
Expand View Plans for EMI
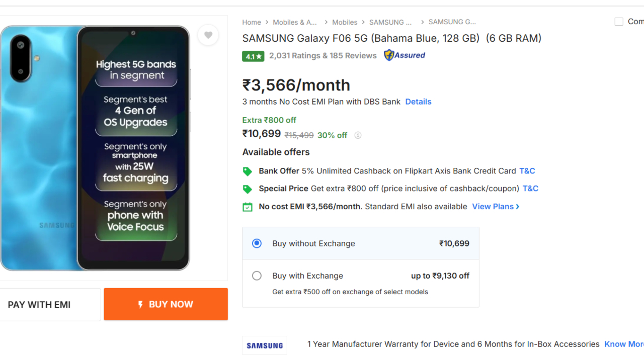click(495, 207)
